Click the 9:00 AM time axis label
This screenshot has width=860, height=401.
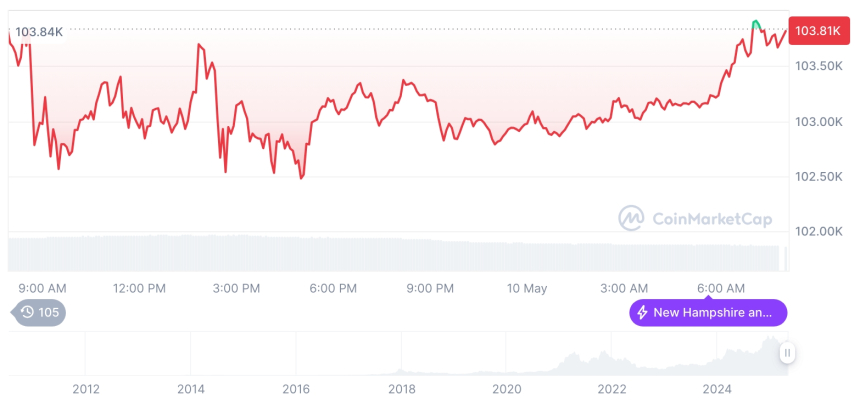(43, 288)
